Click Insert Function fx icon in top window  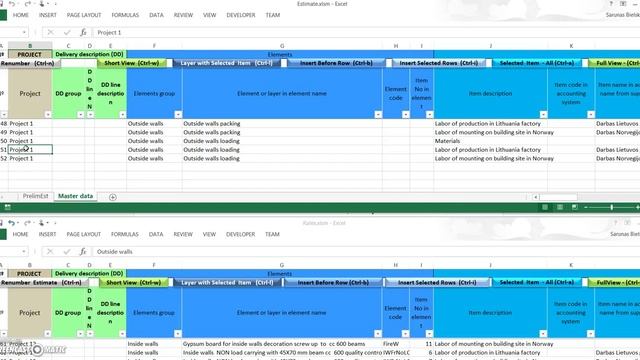pos(83,32)
